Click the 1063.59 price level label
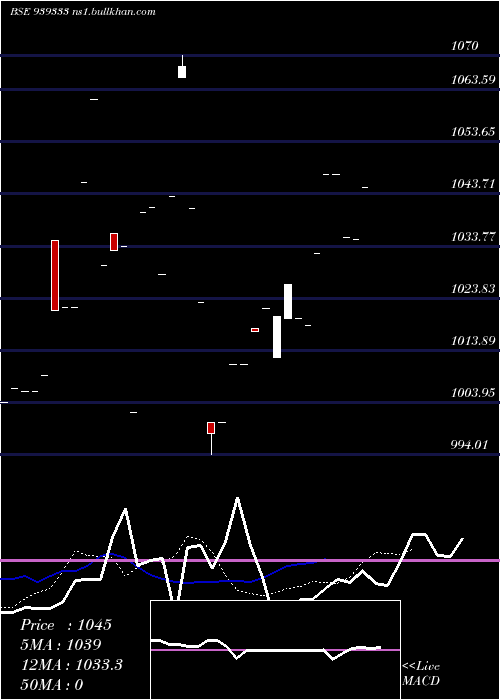Screen dimensions: 500x700 [473, 80]
